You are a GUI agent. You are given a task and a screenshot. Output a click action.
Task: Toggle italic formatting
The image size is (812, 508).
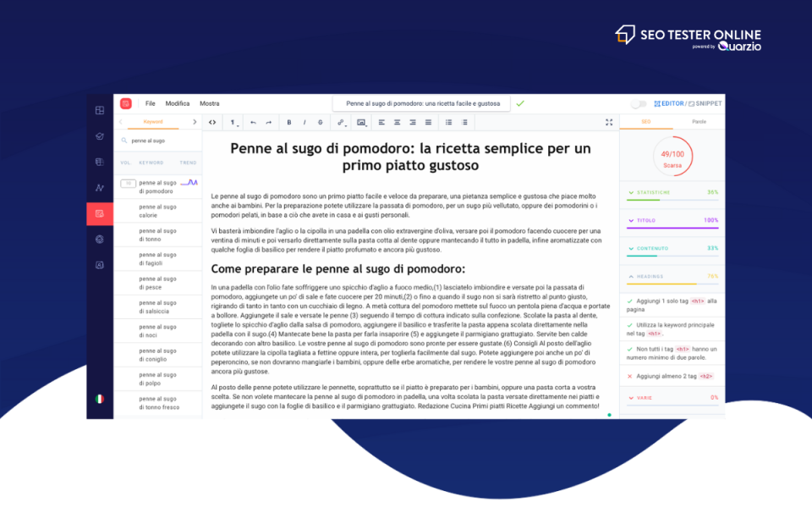pos(304,122)
